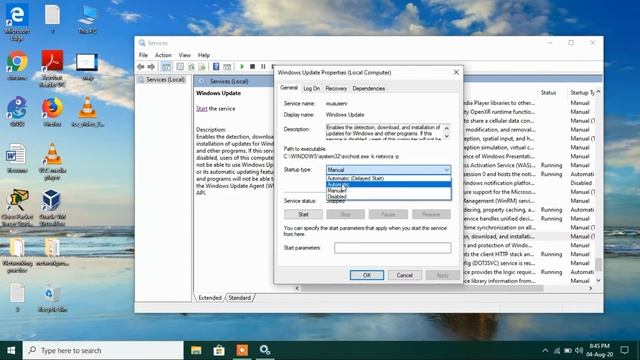Click the Start button under Service status

pos(303,214)
